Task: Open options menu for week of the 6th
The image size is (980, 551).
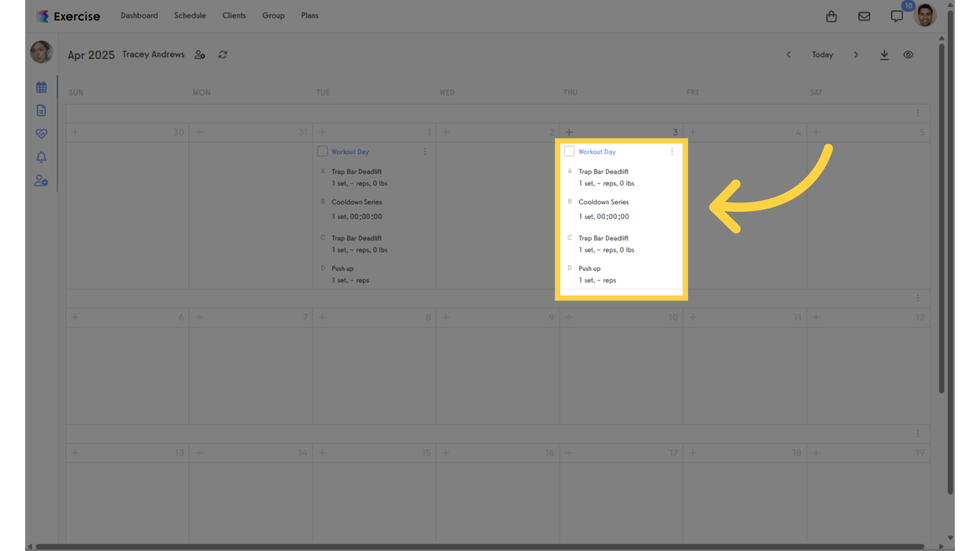Action: click(918, 298)
